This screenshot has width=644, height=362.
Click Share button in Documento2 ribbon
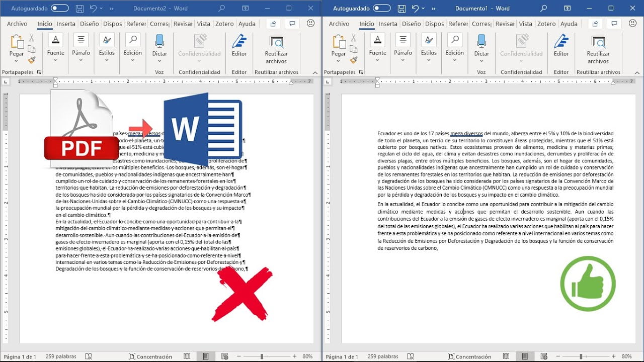click(x=273, y=24)
